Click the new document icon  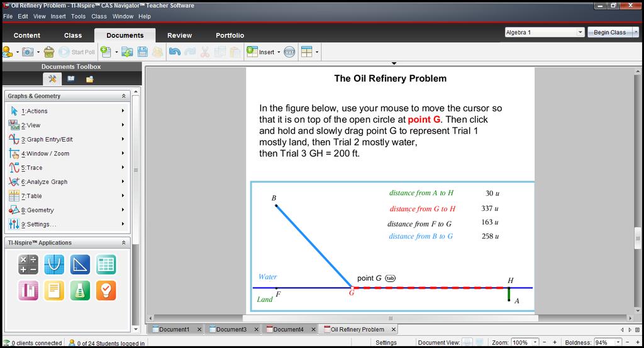point(106,52)
